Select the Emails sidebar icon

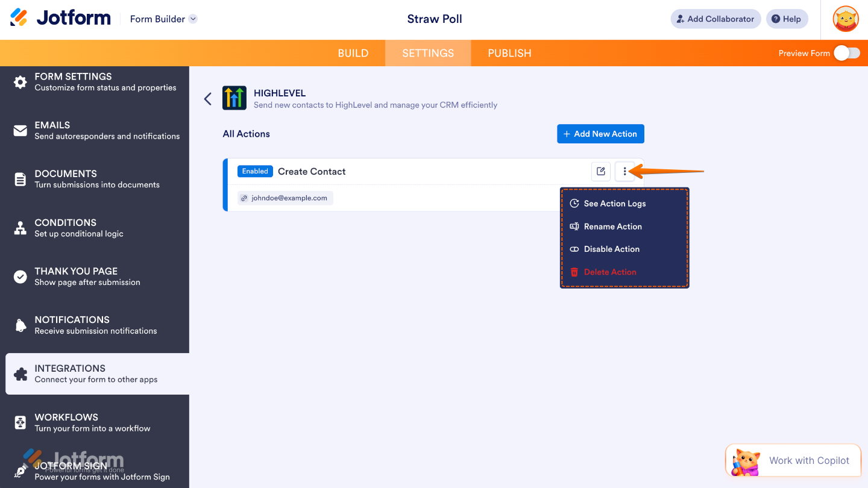click(20, 130)
